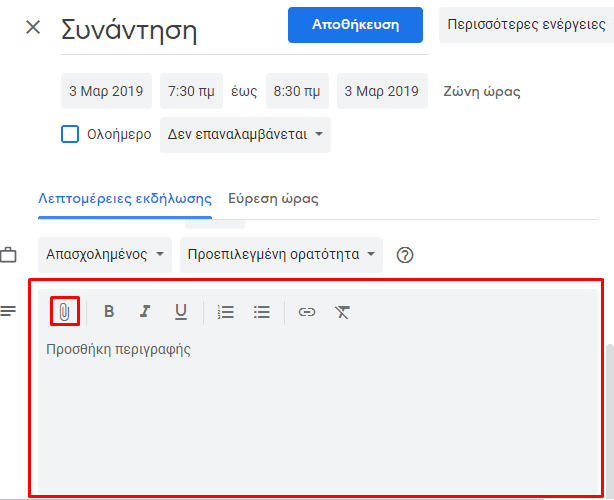Change the 7:30 πμ start time
This screenshot has height=500, width=614.
[x=191, y=91]
